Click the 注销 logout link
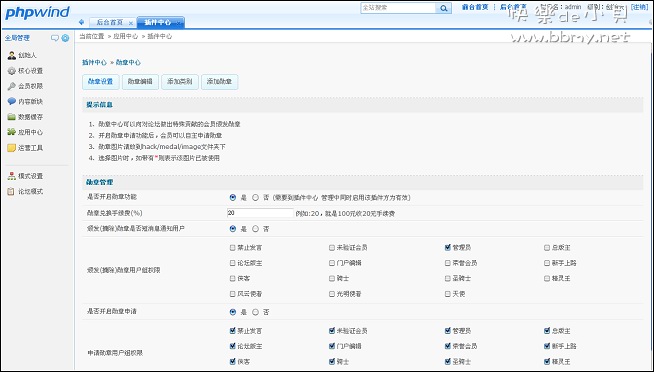The width and height of the screenshot is (654, 372). click(x=640, y=7)
